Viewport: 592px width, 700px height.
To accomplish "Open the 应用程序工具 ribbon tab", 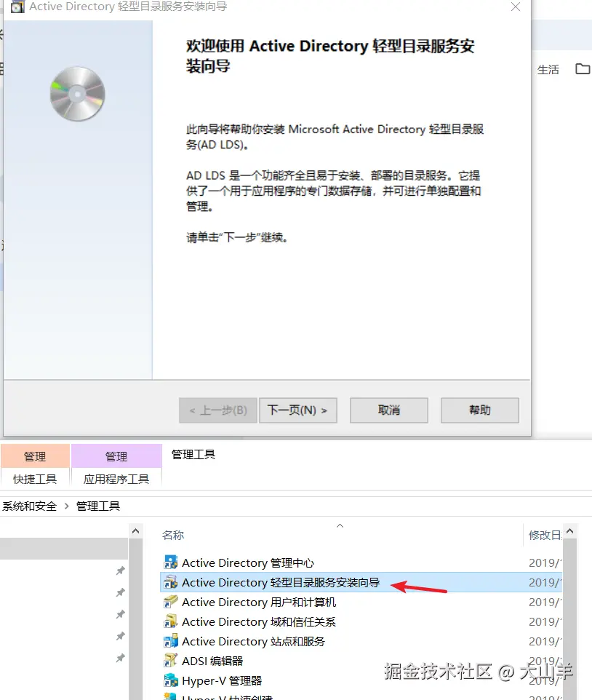I will click(116, 479).
